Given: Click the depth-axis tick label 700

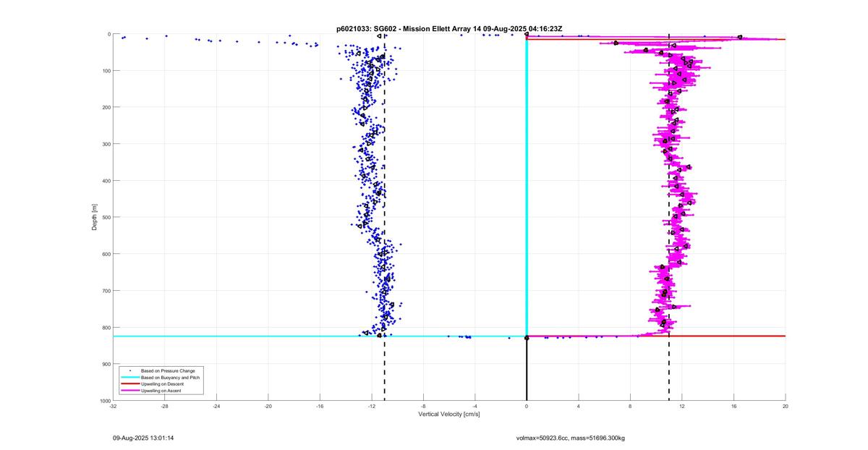Looking at the screenshot, I should 106,291.
